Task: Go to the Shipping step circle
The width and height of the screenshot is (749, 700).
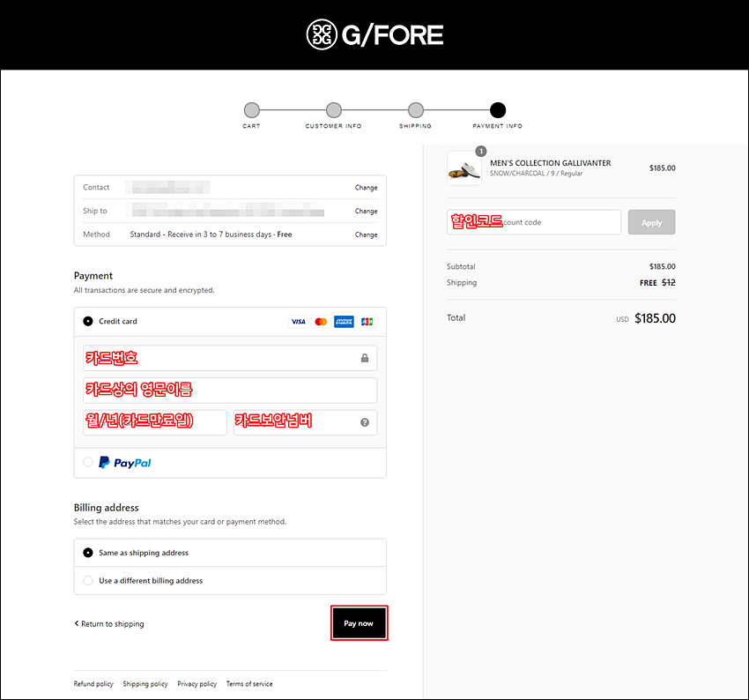Action: coord(416,110)
